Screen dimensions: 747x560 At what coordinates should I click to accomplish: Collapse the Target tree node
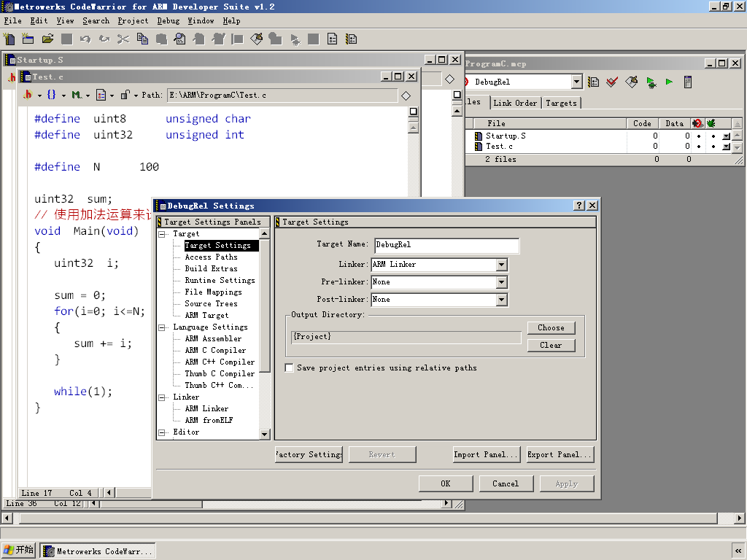[x=162, y=234]
